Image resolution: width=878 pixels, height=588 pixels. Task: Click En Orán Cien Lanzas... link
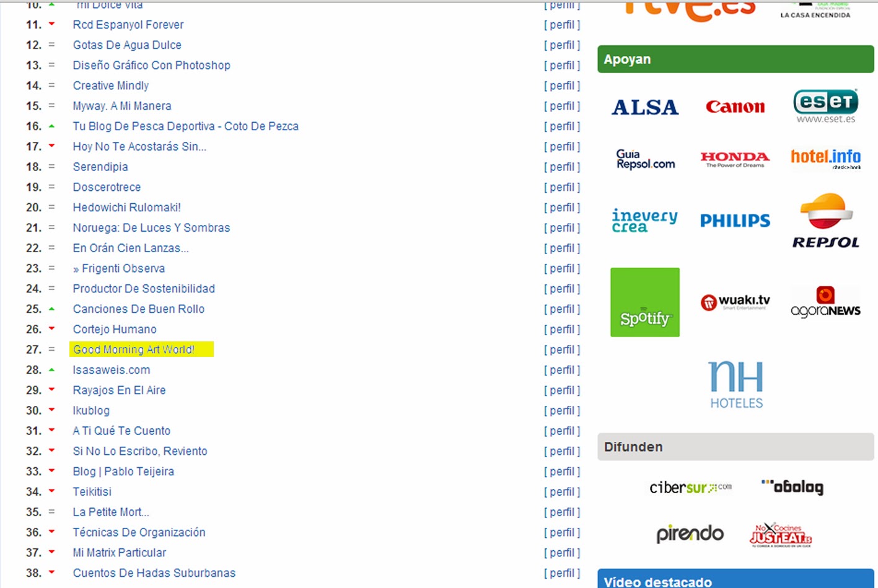tap(131, 248)
